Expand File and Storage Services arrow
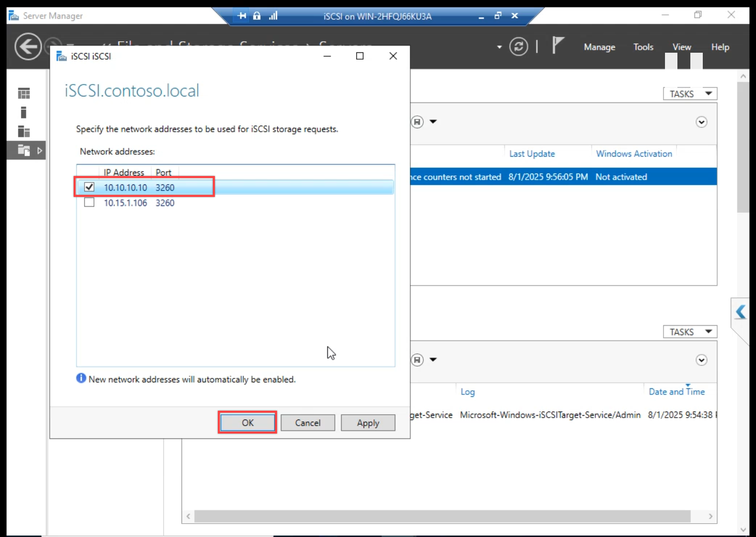The height and width of the screenshot is (537, 756). (x=39, y=150)
